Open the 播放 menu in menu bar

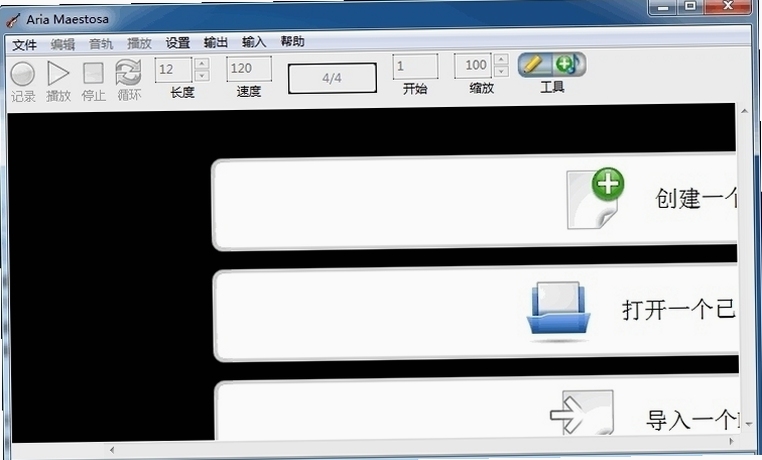point(139,43)
